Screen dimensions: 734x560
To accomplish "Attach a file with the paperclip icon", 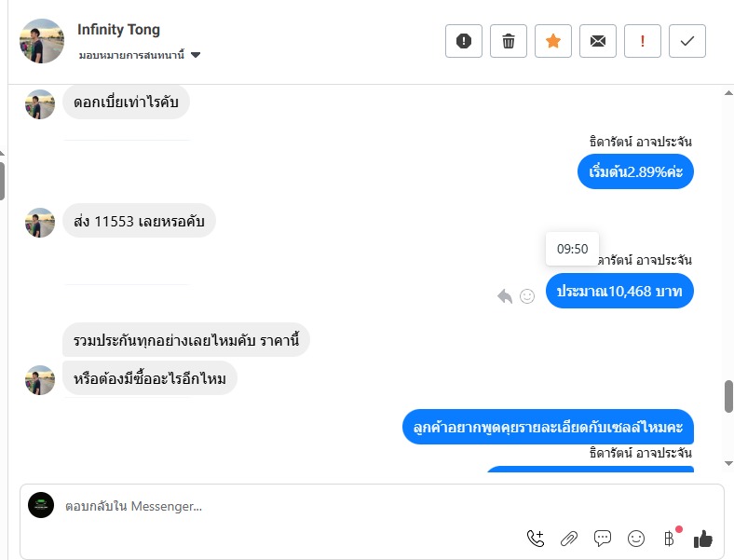I will [569, 538].
